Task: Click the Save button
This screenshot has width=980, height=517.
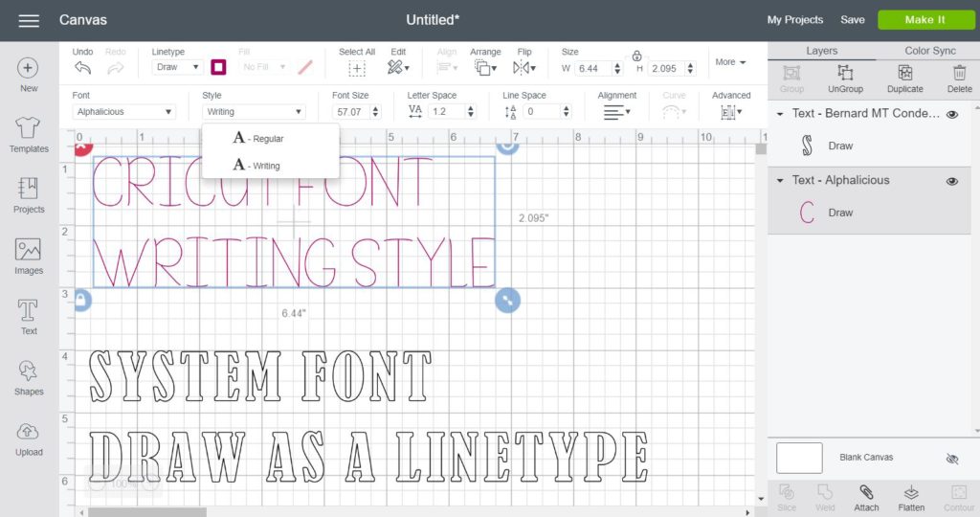Action: (853, 20)
